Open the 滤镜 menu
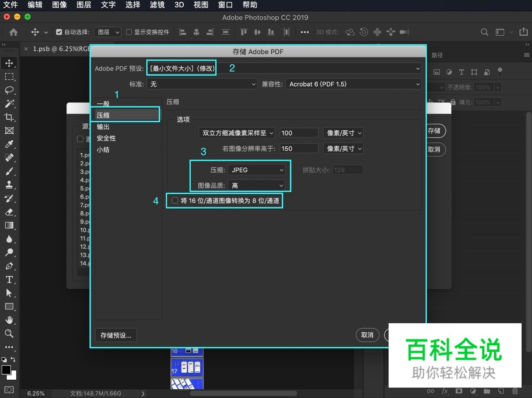 [x=157, y=5]
